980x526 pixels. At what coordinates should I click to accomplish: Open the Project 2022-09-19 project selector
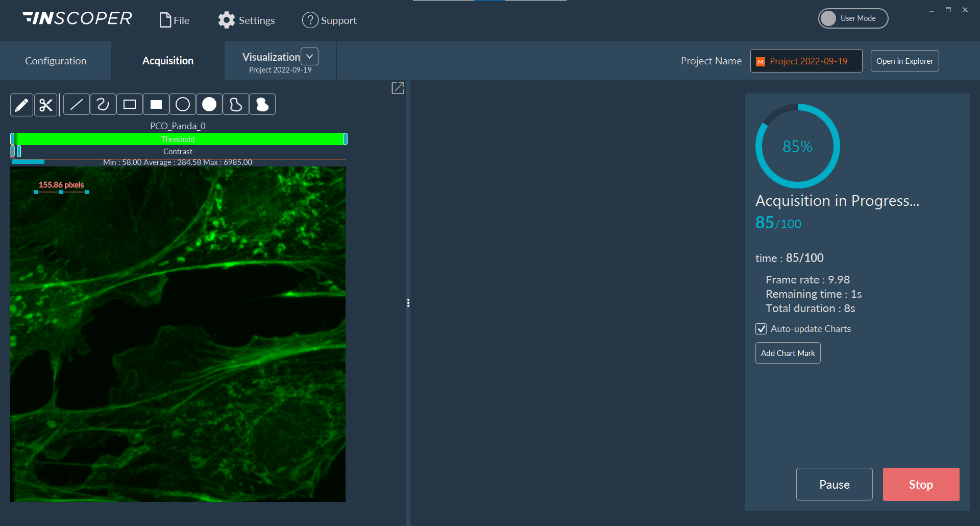point(805,61)
